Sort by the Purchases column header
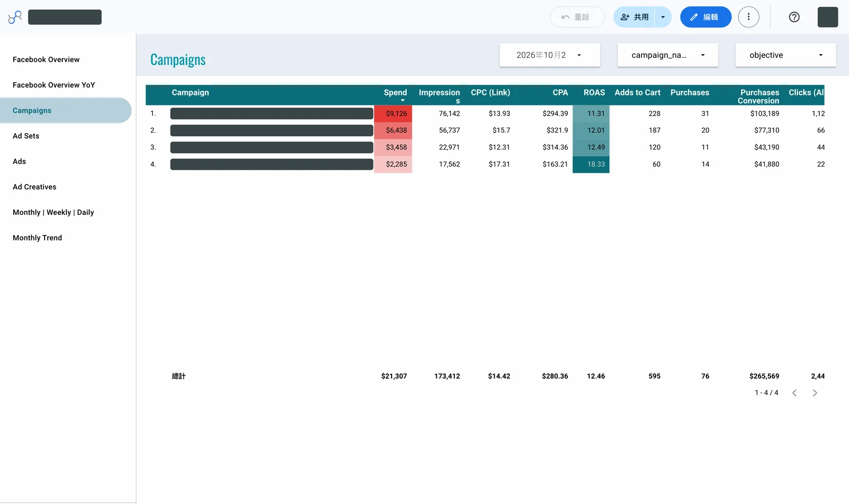 (x=690, y=93)
